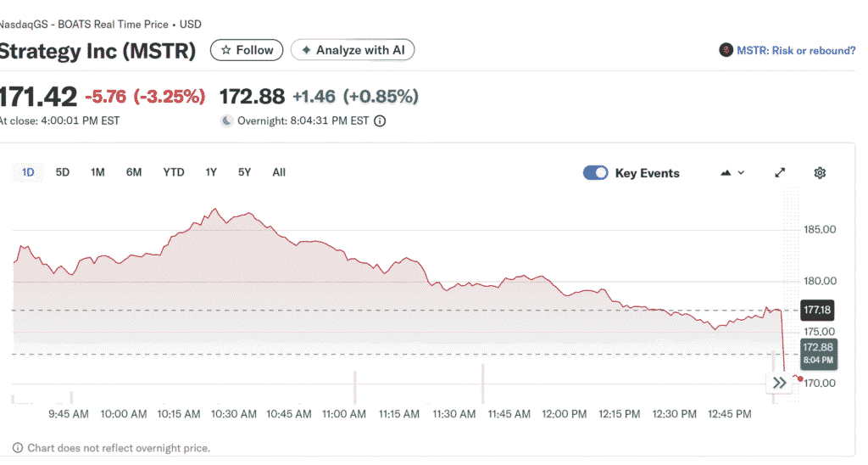Choose the 1Y range tab
The image size is (868, 465).
point(211,172)
